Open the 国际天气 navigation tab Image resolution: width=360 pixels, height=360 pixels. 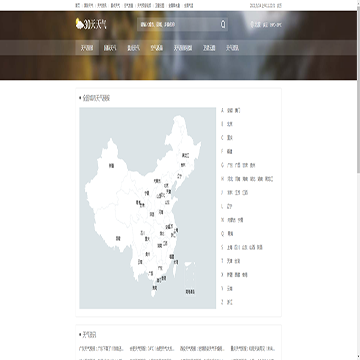(x=110, y=48)
